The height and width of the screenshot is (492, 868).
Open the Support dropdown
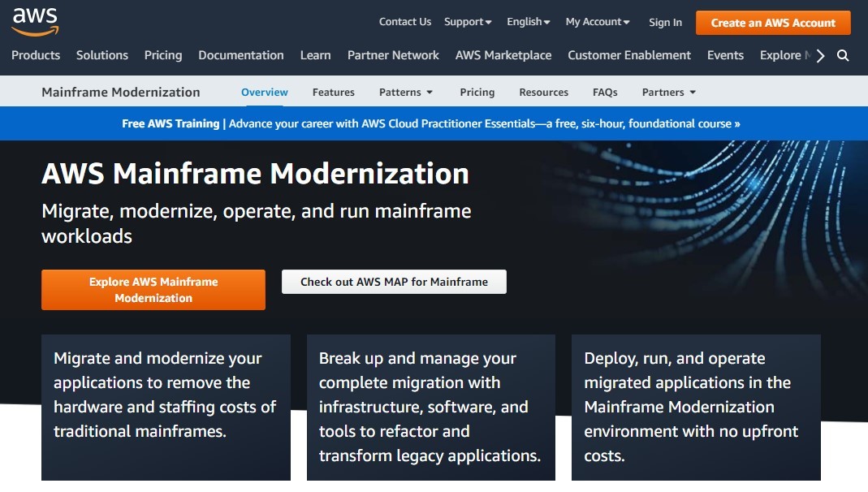point(468,22)
